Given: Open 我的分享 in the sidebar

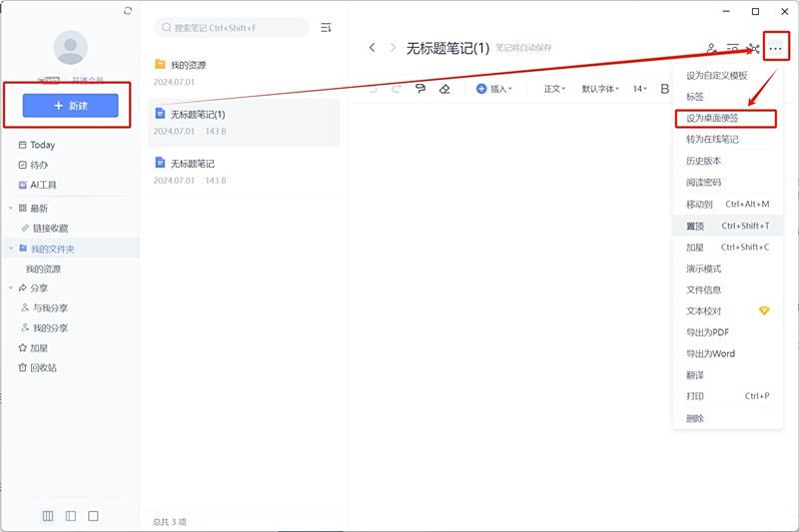Looking at the screenshot, I should coord(45,327).
